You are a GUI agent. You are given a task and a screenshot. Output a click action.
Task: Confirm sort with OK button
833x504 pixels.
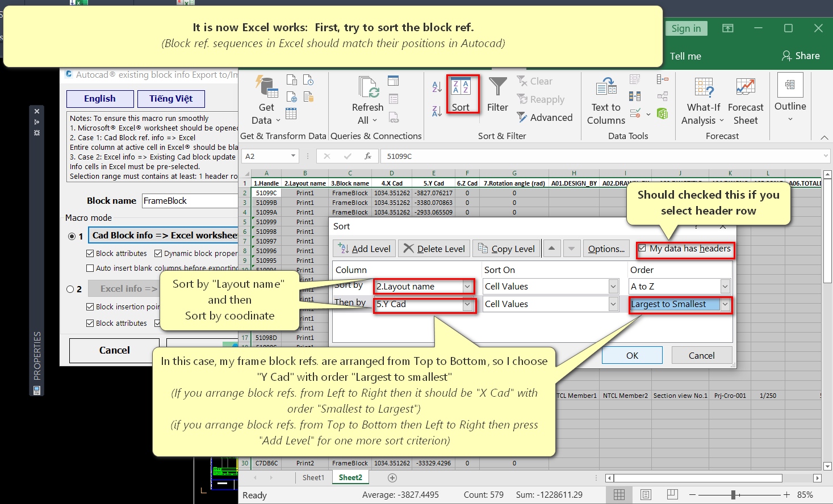tap(632, 355)
